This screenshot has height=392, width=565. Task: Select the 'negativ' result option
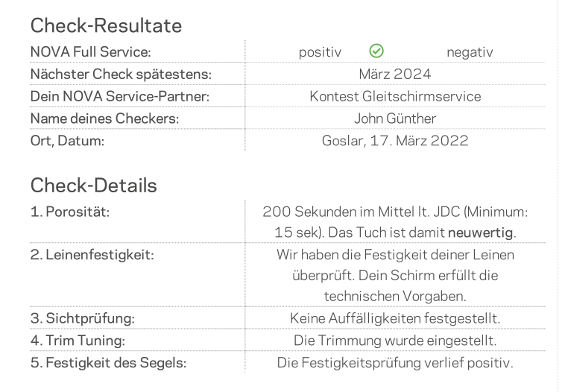click(x=470, y=53)
